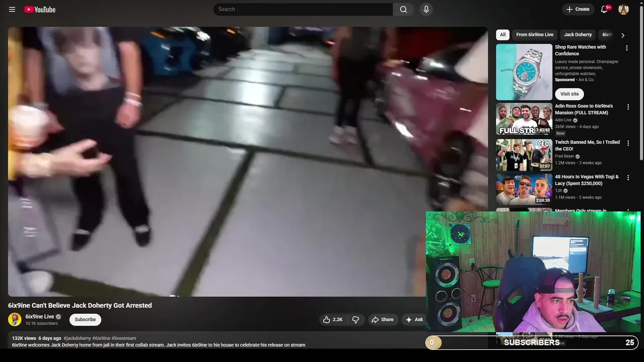The height and width of the screenshot is (362, 644).
Task: Open Twitch Banned Me video thumbnail
Action: coord(524,155)
